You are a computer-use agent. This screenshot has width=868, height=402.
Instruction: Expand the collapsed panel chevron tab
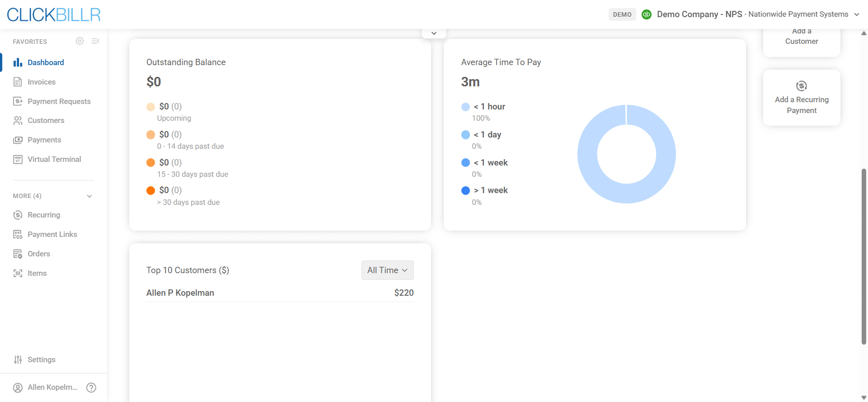[434, 33]
